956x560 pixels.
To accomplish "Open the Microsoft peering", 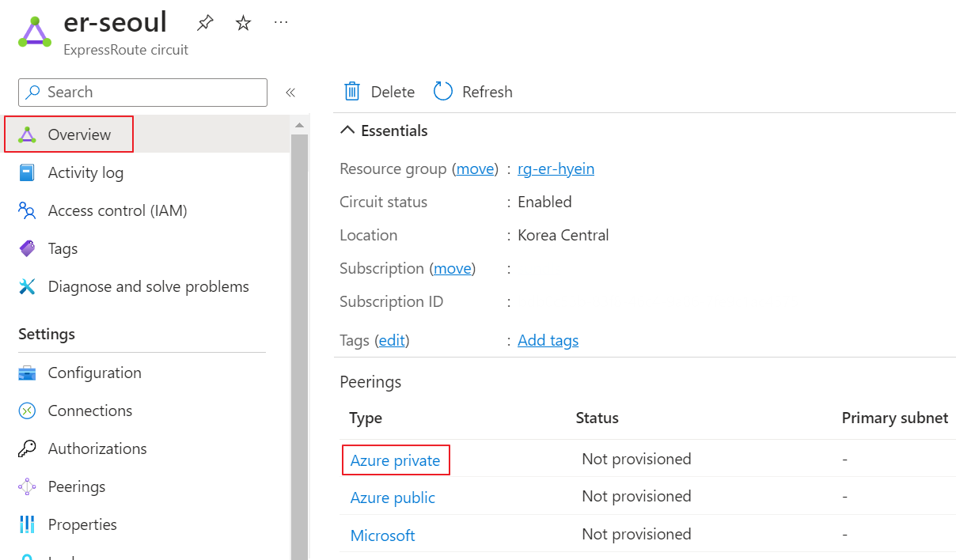I will point(382,535).
